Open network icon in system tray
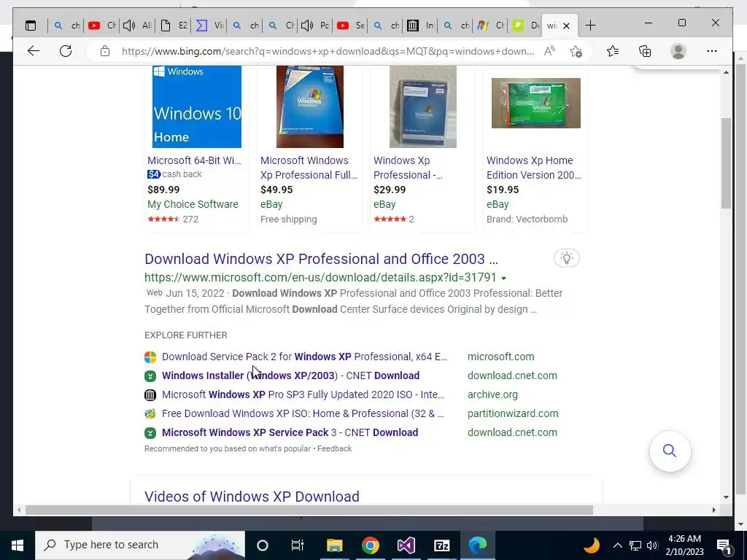 tap(635, 545)
